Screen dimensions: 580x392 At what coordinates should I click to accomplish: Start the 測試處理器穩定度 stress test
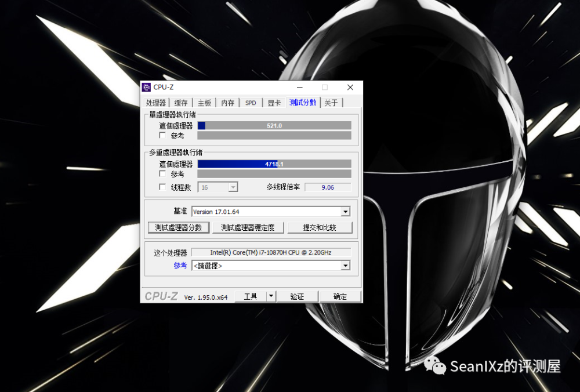pos(248,227)
